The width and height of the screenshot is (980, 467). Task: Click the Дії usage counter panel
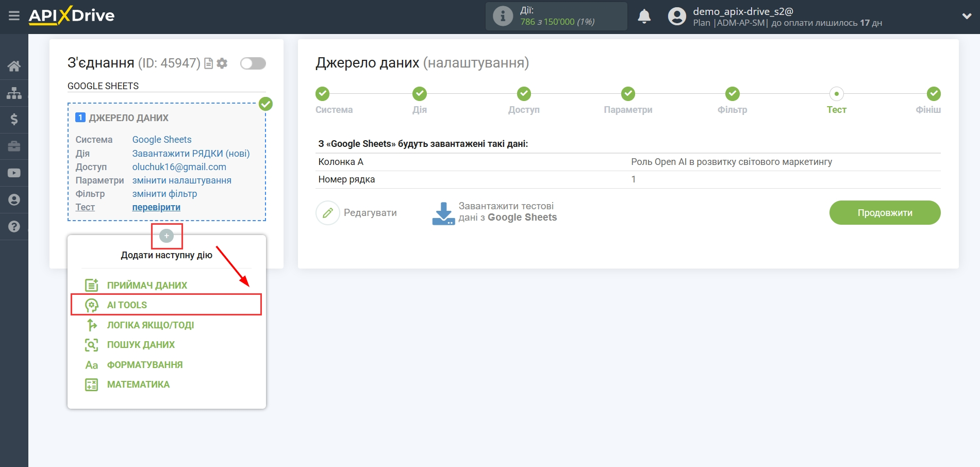pos(556,16)
